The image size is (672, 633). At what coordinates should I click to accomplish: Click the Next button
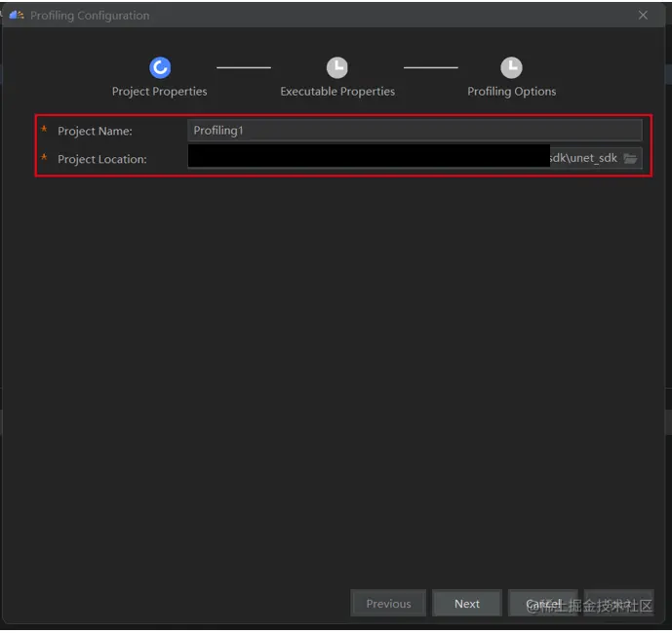coord(467,604)
